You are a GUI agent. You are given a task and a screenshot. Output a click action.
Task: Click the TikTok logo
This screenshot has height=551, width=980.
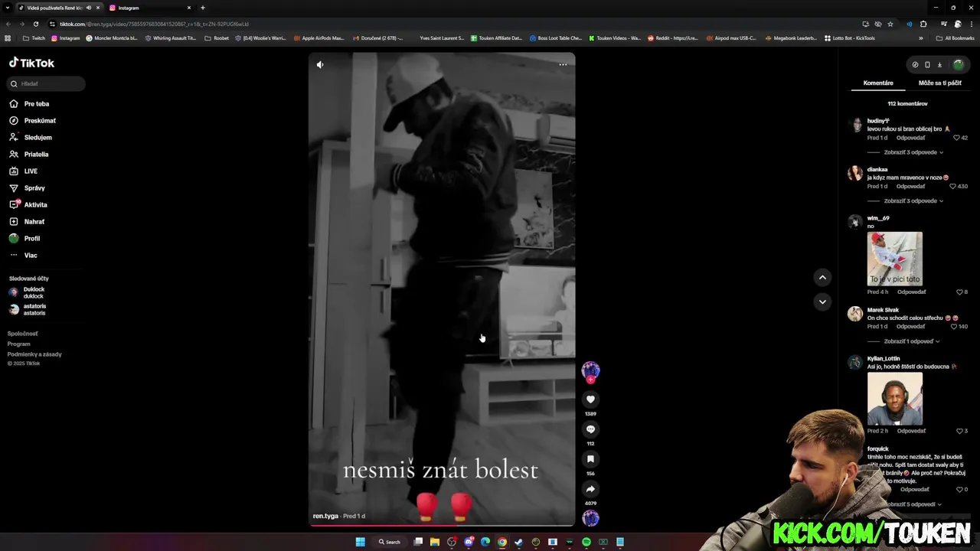31,63
